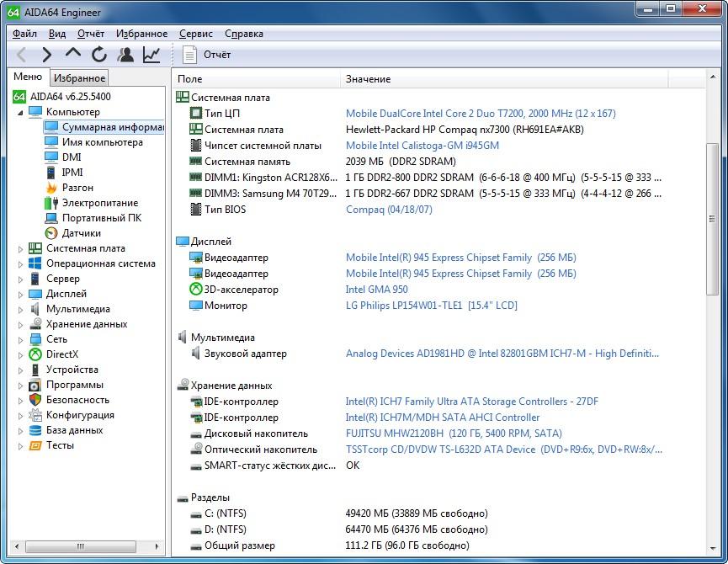Open the Intel GMA 950 link
Viewport: 728px width, 564px height.
tap(376, 290)
